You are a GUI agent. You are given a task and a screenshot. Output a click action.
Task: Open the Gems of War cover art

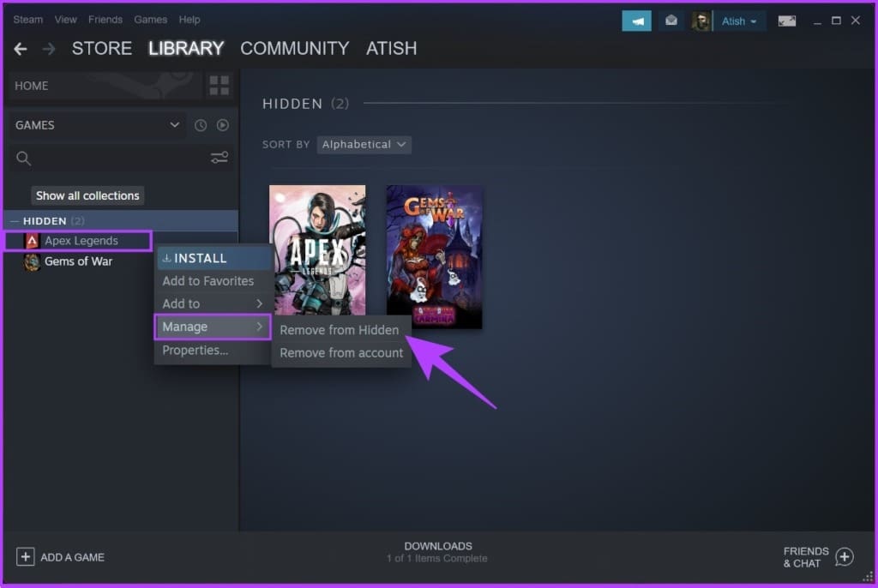pos(434,257)
